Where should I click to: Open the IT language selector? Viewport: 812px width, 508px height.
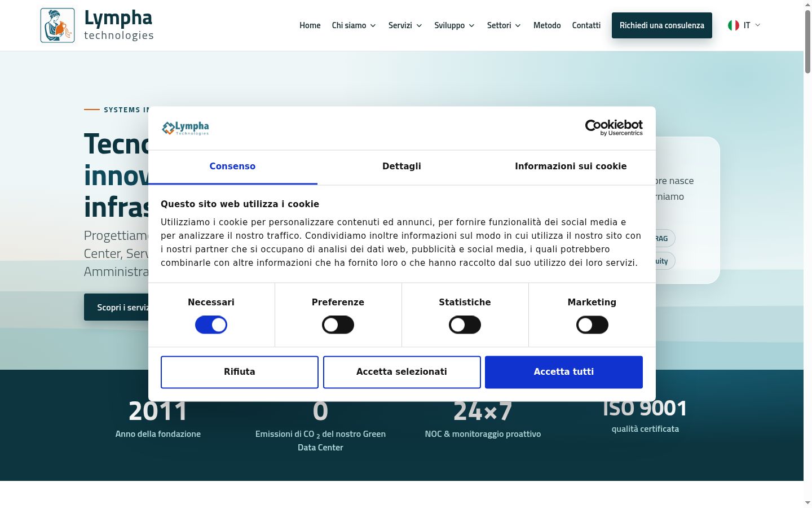(744, 25)
